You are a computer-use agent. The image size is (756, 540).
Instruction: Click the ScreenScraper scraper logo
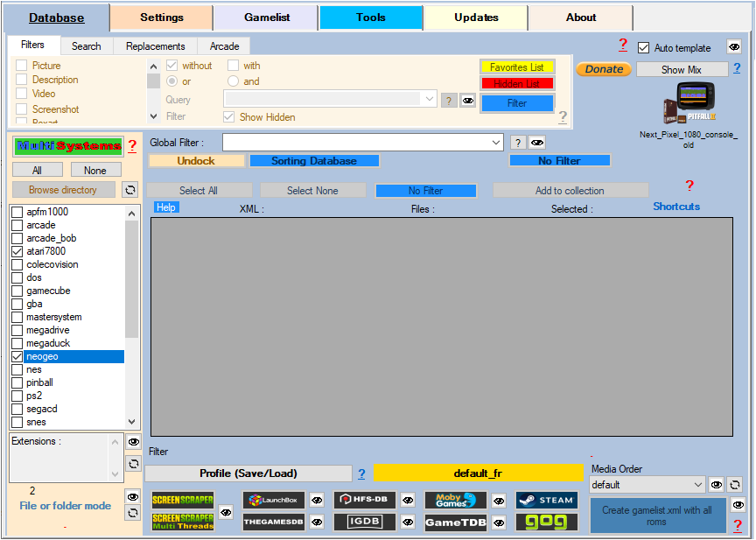183,501
